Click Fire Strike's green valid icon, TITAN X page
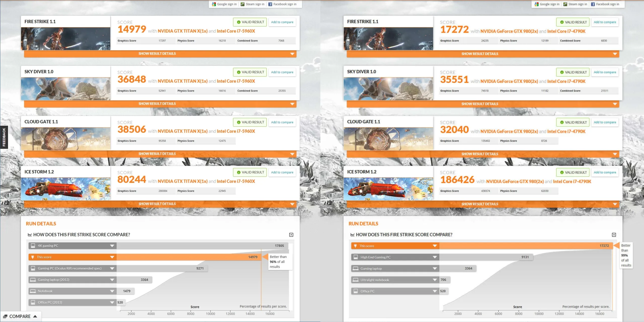 [x=238, y=22]
